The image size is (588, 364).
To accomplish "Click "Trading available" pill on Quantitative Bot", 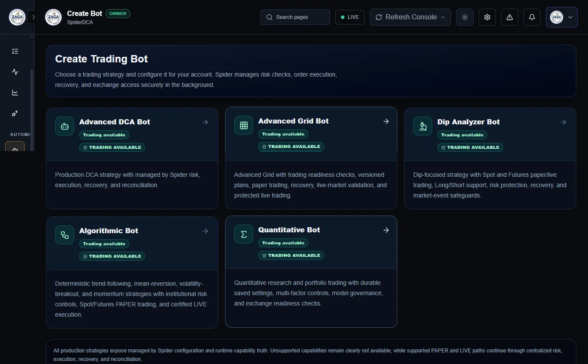I will click(x=283, y=243).
